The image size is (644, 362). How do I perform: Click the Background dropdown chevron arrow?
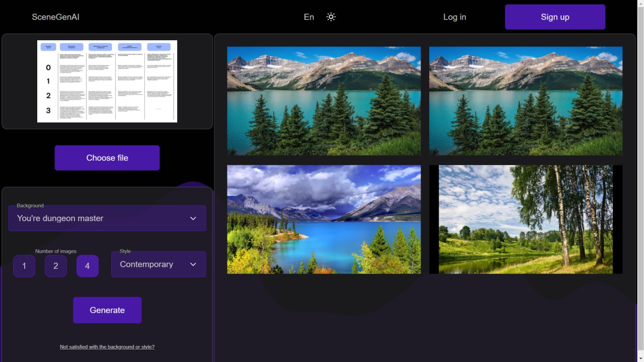pyautogui.click(x=193, y=219)
